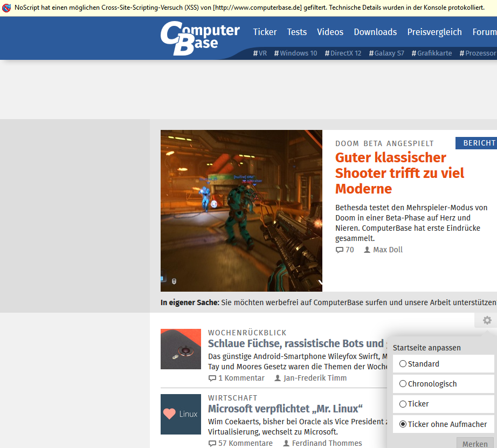This screenshot has height=448, width=497.
Task: Click author icon beside Ferdinand Thommes
Action: [286, 443]
